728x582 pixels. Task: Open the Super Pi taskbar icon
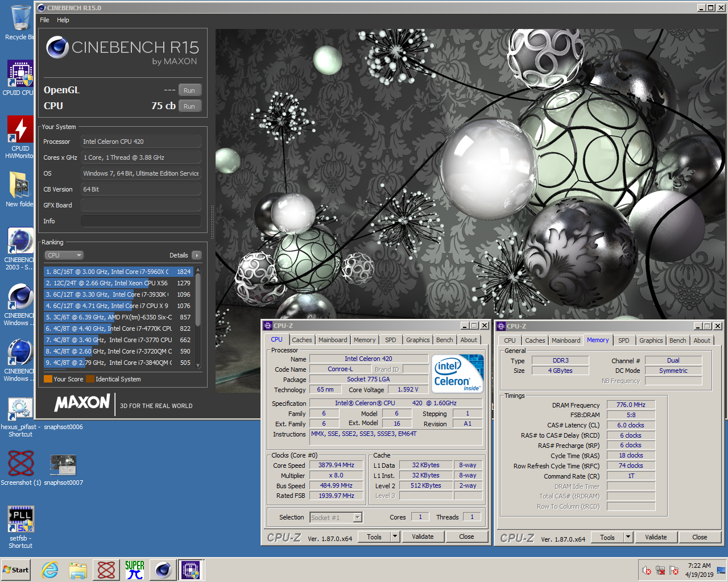pyautogui.click(x=135, y=570)
